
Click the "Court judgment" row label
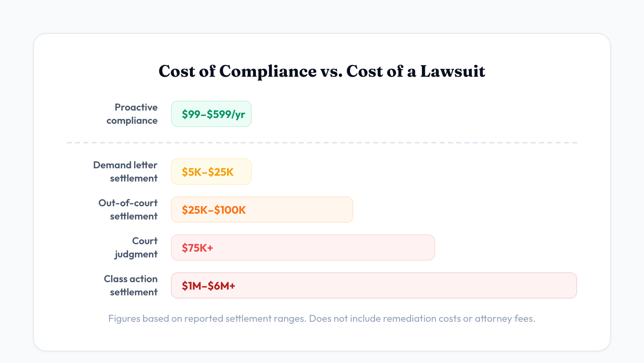[137, 247]
